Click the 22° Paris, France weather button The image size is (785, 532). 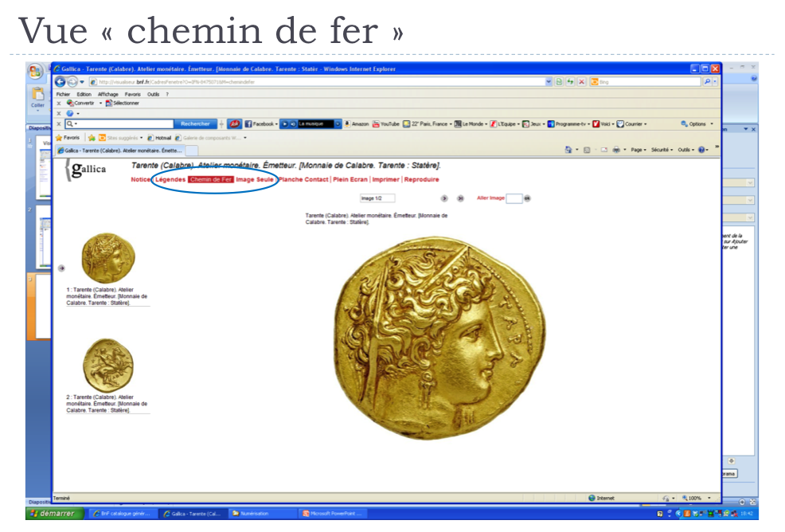428,123
